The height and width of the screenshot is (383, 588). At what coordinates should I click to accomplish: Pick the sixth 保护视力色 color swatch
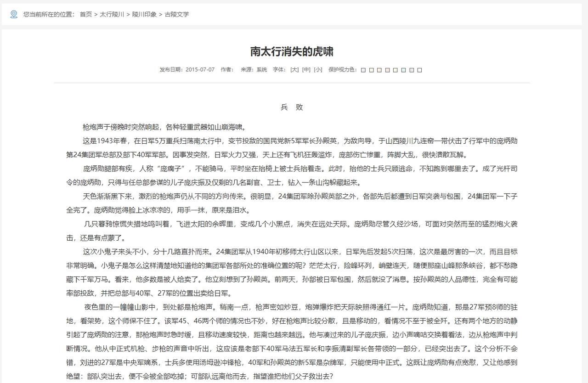[x=403, y=70]
